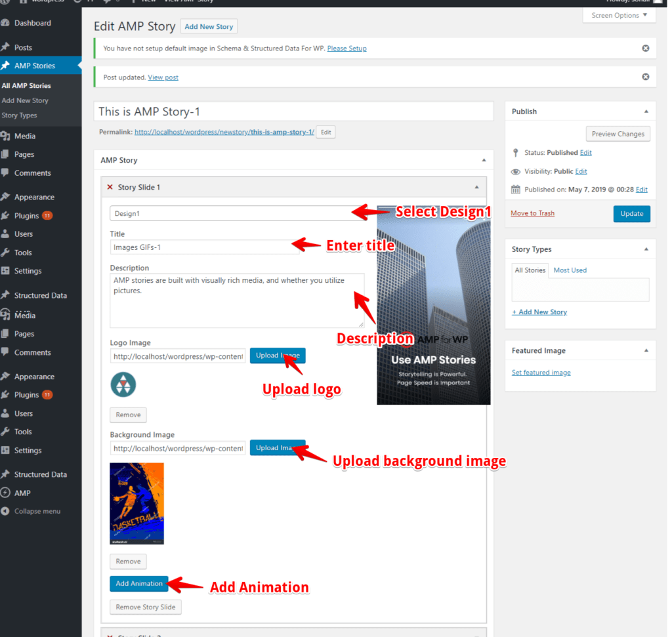Follow the Please Setup link
Image resolution: width=672 pixels, height=637 pixels.
(346, 49)
